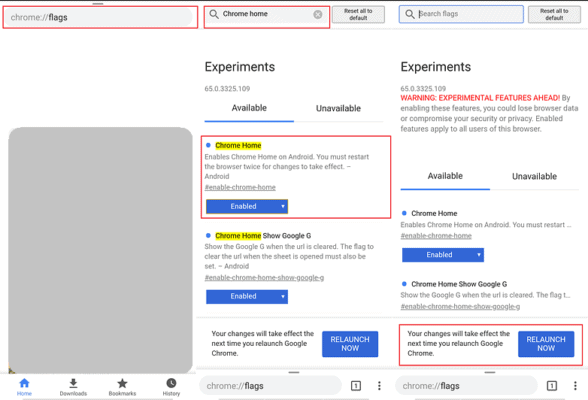Click Reset all to default in right panel
Viewport: 588px width, 400px height.
(554, 14)
